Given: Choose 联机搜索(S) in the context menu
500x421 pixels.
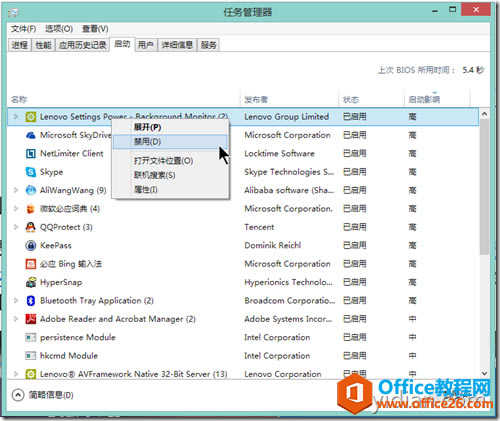Looking at the screenshot, I should pos(171,175).
